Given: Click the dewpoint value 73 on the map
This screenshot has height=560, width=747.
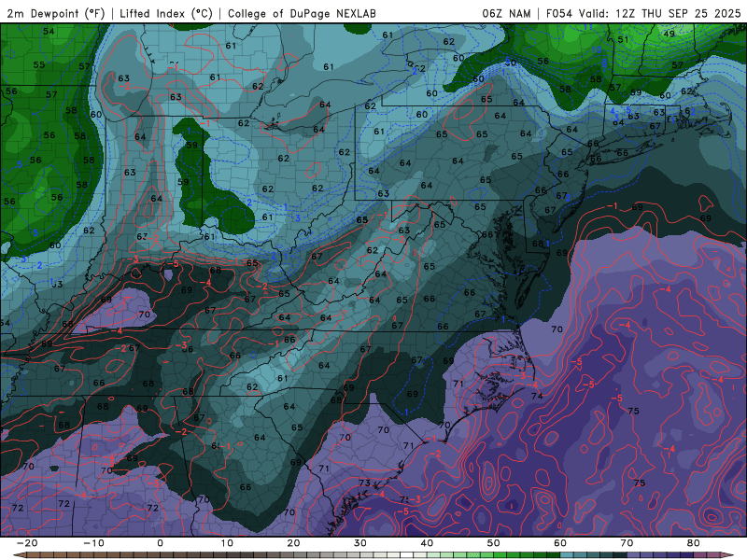Looking at the screenshot, I should pos(364,483).
